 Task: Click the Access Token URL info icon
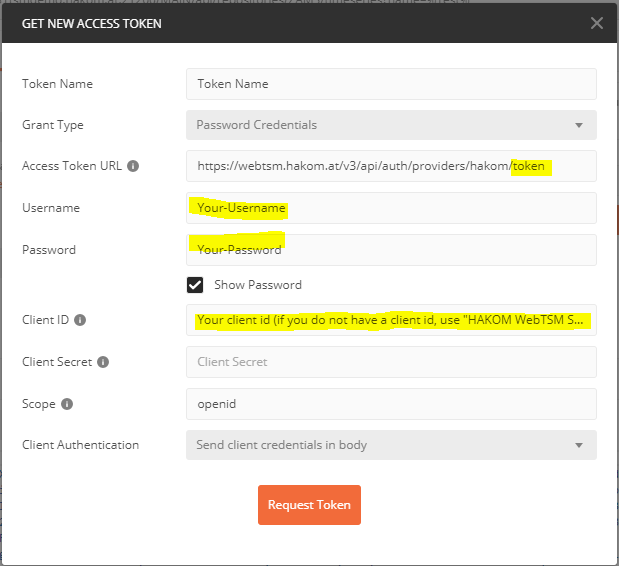(x=133, y=166)
